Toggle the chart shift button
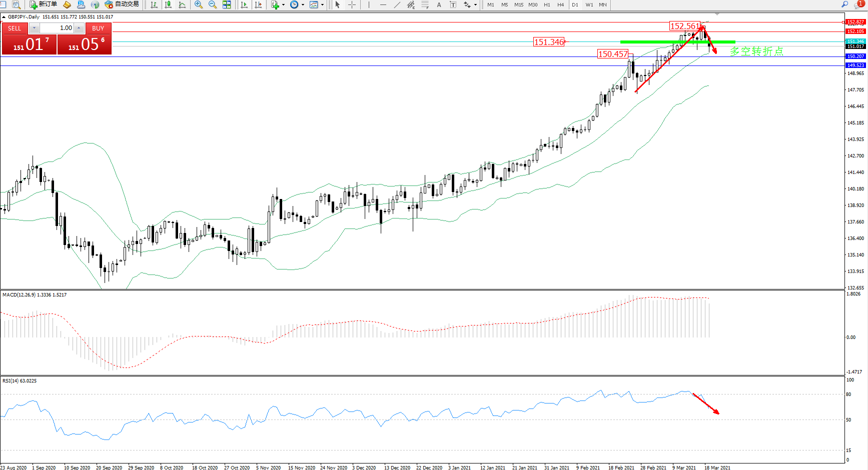Image resolution: width=868 pixels, height=470 pixels. pyautogui.click(x=258, y=4)
